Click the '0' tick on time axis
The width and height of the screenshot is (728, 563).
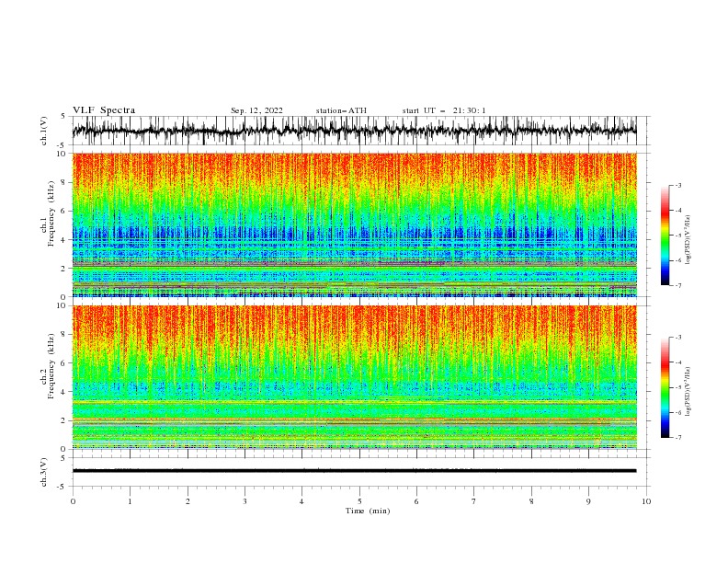pos(73,501)
